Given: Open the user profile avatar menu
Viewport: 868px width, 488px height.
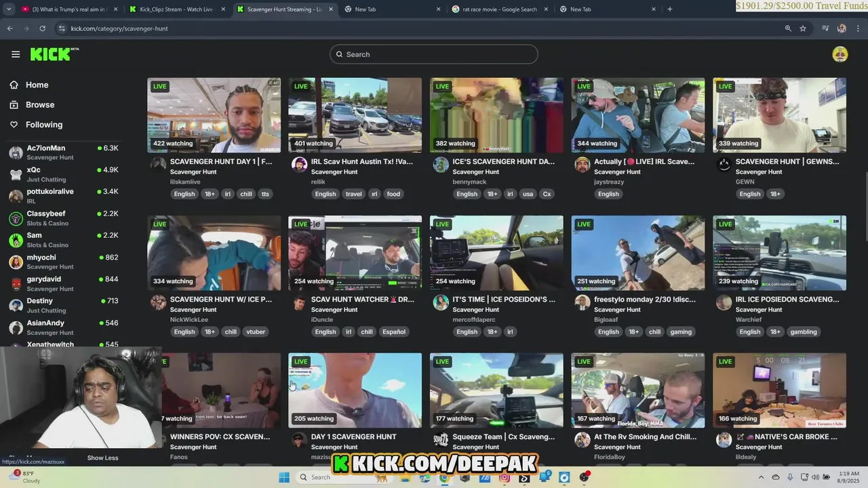Looking at the screenshot, I should click(x=840, y=54).
